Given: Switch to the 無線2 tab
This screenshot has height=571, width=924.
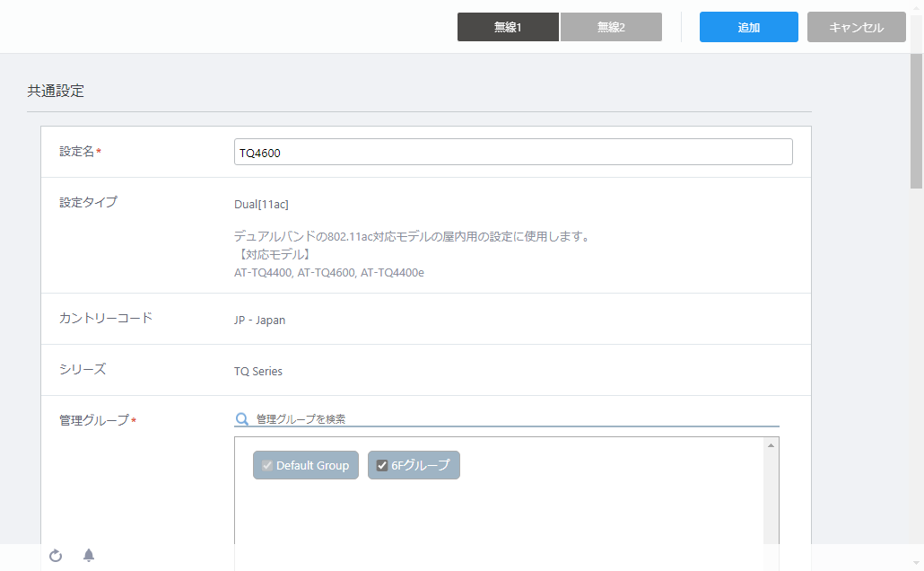Looking at the screenshot, I should (x=611, y=27).
